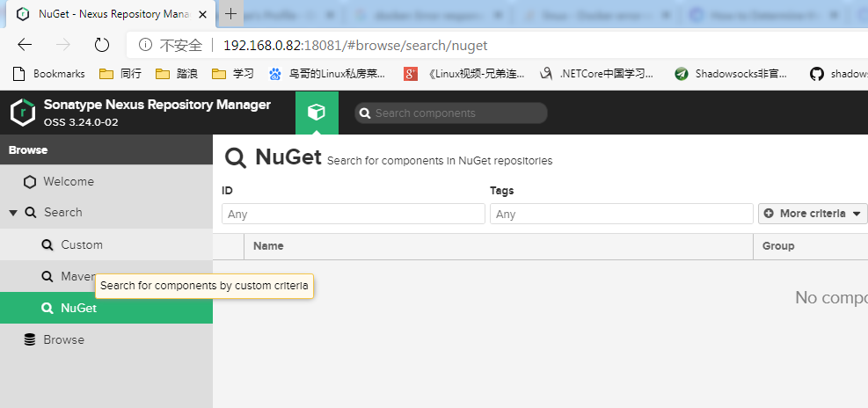868x408 pixels.
Task: Open the 同行 bookmark folder
Action: coord(120,74)
